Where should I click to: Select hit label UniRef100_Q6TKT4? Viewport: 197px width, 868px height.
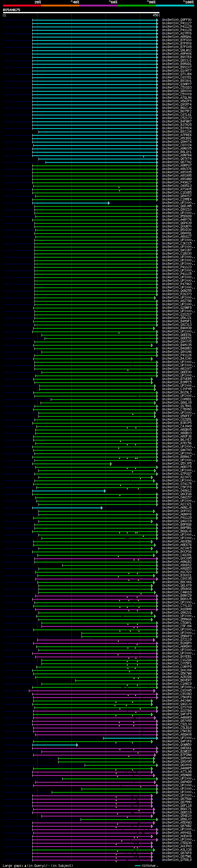(x=176, y=159)
